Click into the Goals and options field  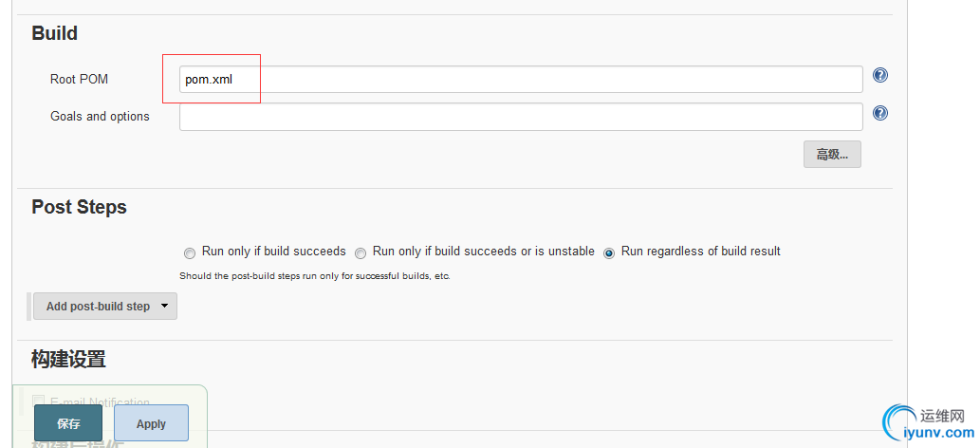pos(520,117)
